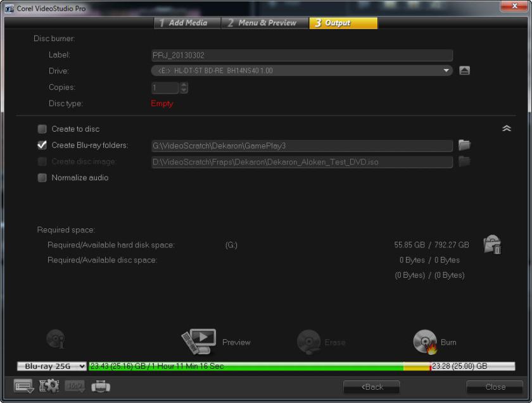The image size is (532, 403).
Task: Go to the Menu & Preview tab
Action: tap(265, 23)
